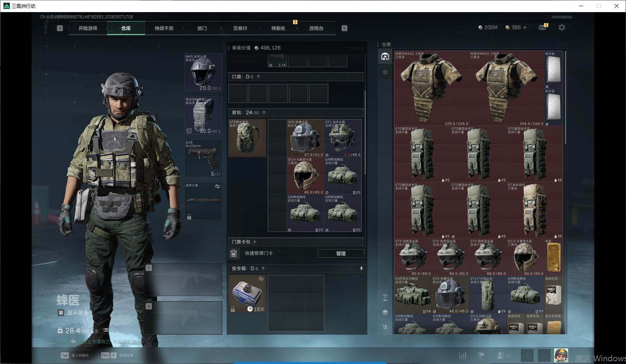Select equipped tactical knife slot
The image size is (626, 364).
tap(203, 201)
